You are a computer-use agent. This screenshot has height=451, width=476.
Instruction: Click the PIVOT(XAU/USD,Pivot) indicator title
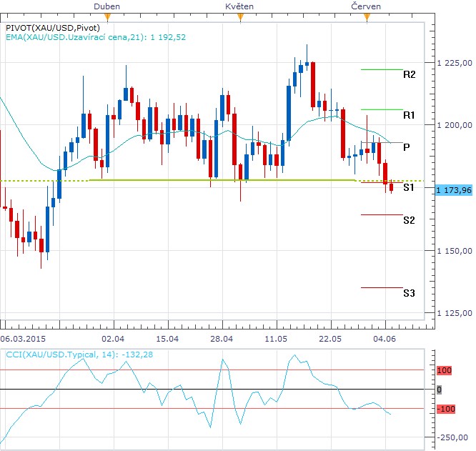click(x=53, y=28)
